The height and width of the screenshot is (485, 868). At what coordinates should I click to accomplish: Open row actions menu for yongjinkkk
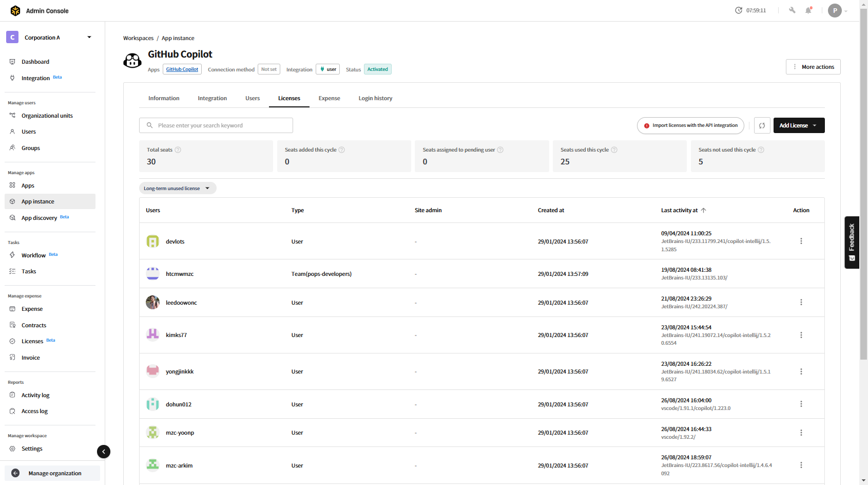[x=801, y=371]
